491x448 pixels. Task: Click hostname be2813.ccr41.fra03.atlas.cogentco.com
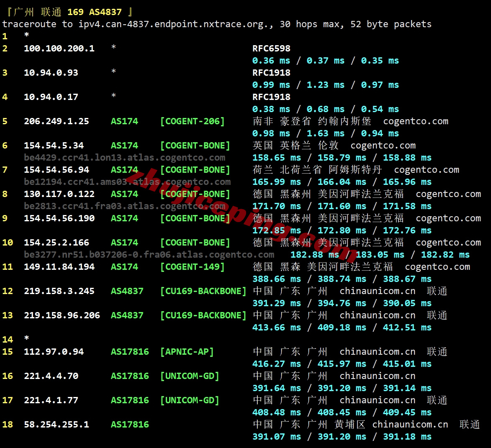(x=125, y=206)
